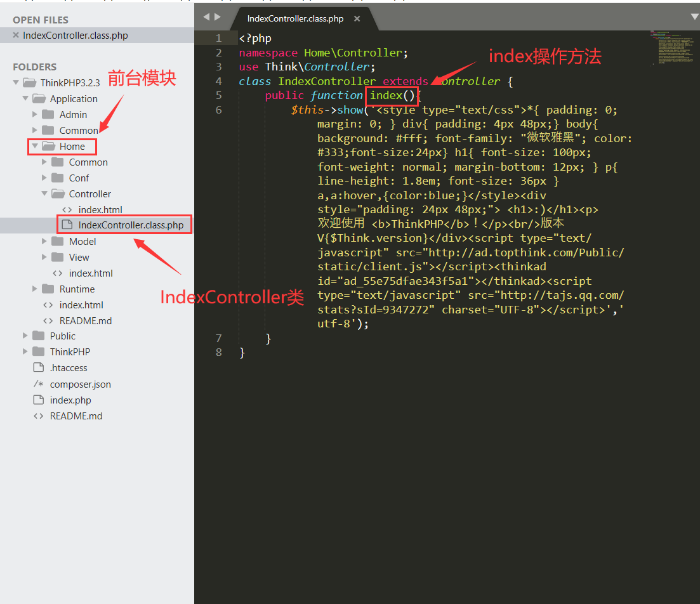Open README.md file icon at root

pos(38,416)
